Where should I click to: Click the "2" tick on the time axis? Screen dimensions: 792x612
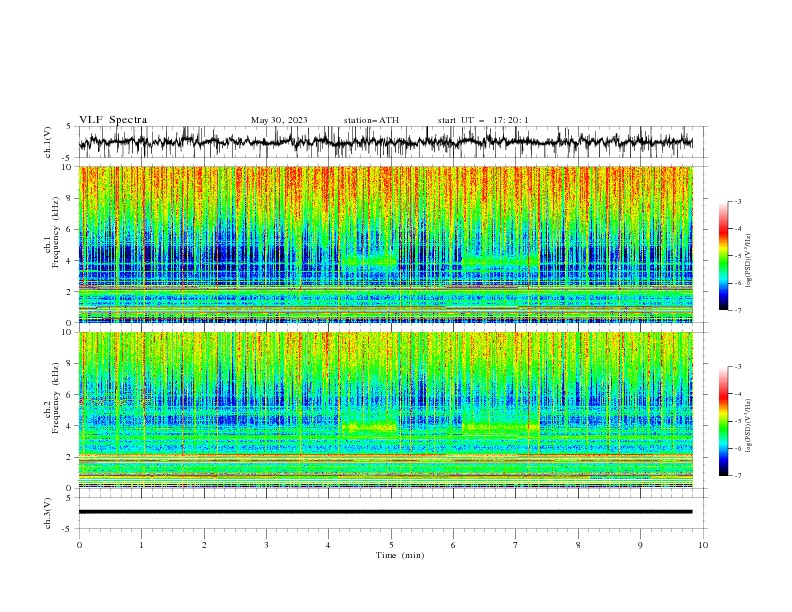[204, 545]
